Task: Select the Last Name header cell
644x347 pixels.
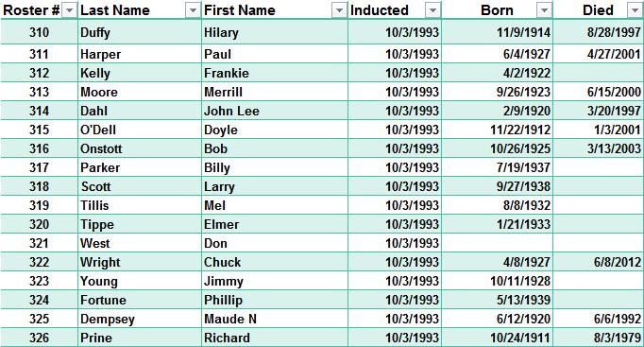Action: pyautogui.click(x=139, y=9)
